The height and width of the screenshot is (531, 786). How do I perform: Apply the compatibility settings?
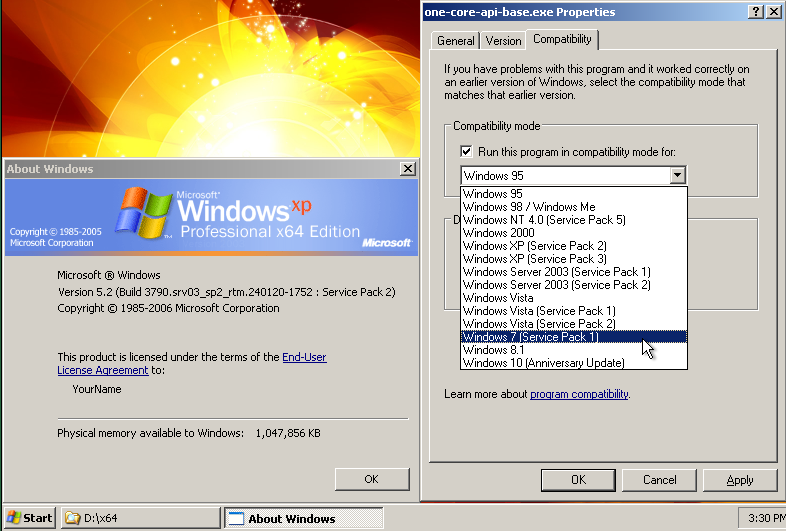(x=740, y=480)
